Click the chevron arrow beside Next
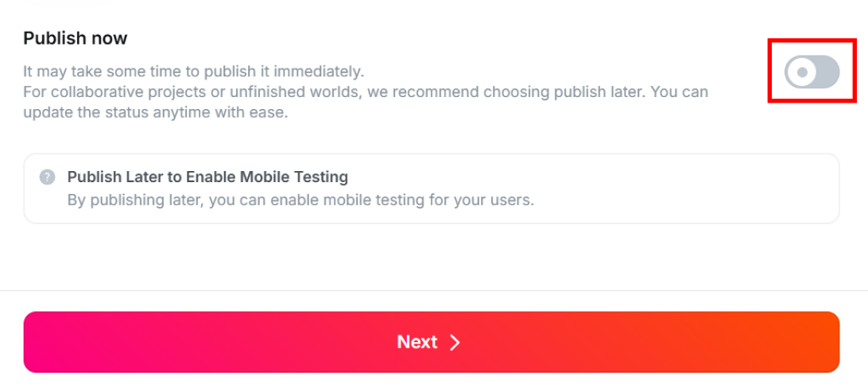Viewport: 868px width, 389px height. tap(455, 342)
